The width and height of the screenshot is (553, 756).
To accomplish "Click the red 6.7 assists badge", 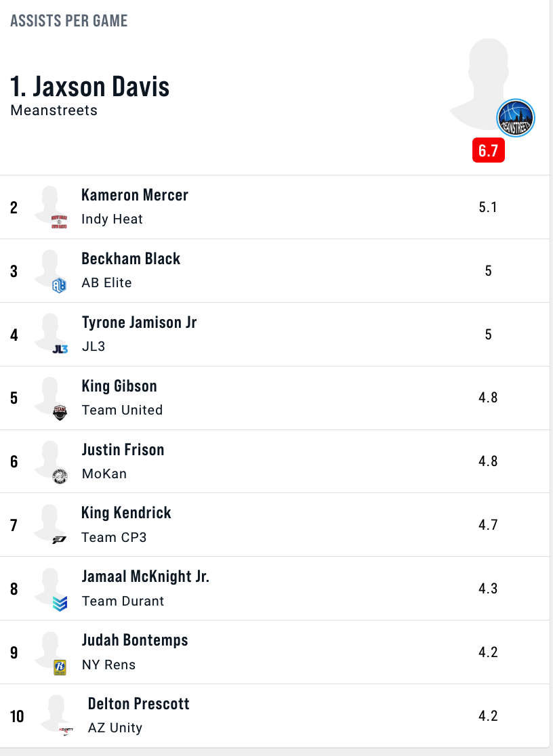I will [x=489, y=150].
